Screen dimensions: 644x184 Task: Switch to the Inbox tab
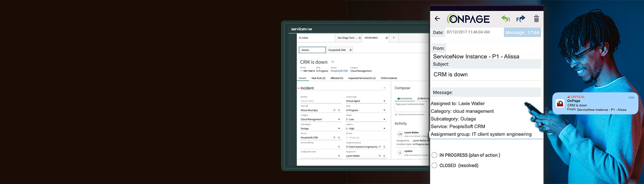coord(316,38)
